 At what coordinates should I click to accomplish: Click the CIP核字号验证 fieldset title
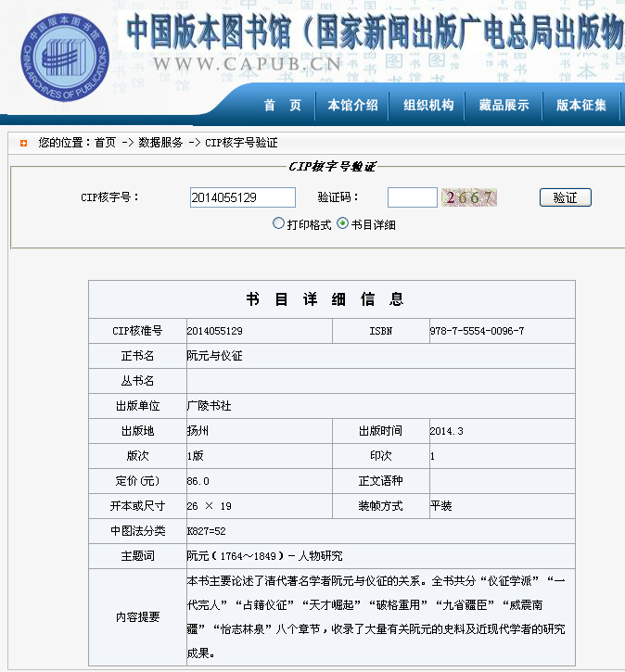point(332,166)
